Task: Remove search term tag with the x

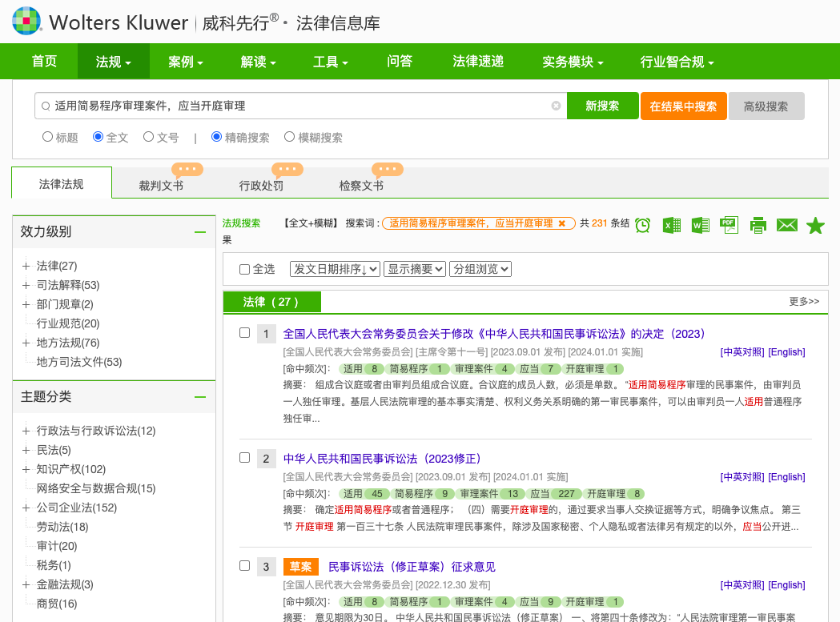Action: 562,223
